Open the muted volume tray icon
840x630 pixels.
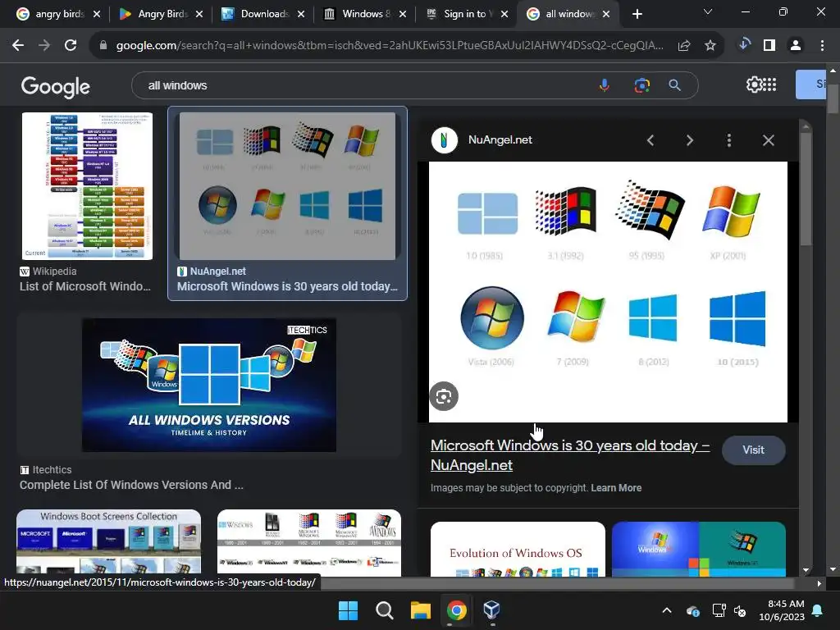[x=741, y=610]
